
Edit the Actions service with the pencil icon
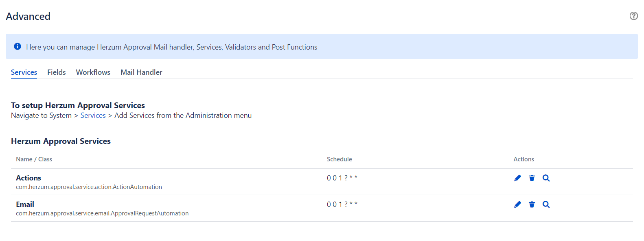517,178
